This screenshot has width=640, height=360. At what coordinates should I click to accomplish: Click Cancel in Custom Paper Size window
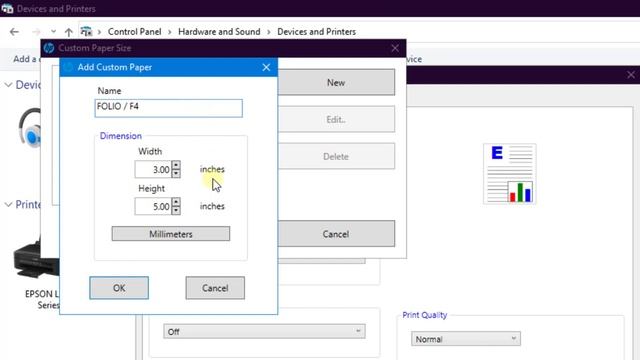[x=336, y=234]
